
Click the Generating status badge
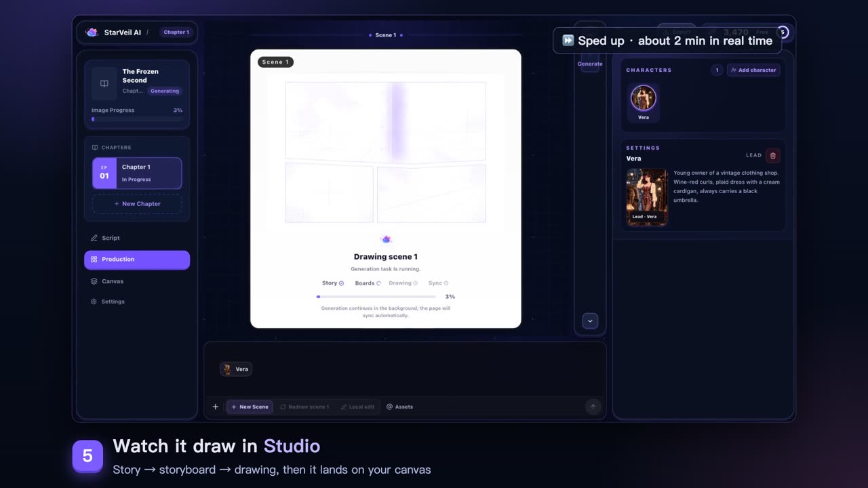(x=165, y=91)
